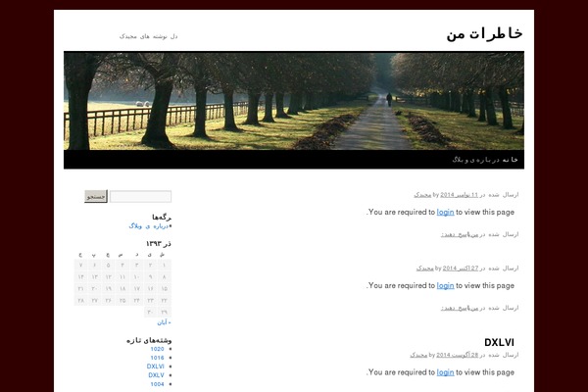The width and height of the screenshot is (588, 392).
Task: Click the login link in the first post
Action: (x=445, y=212)
